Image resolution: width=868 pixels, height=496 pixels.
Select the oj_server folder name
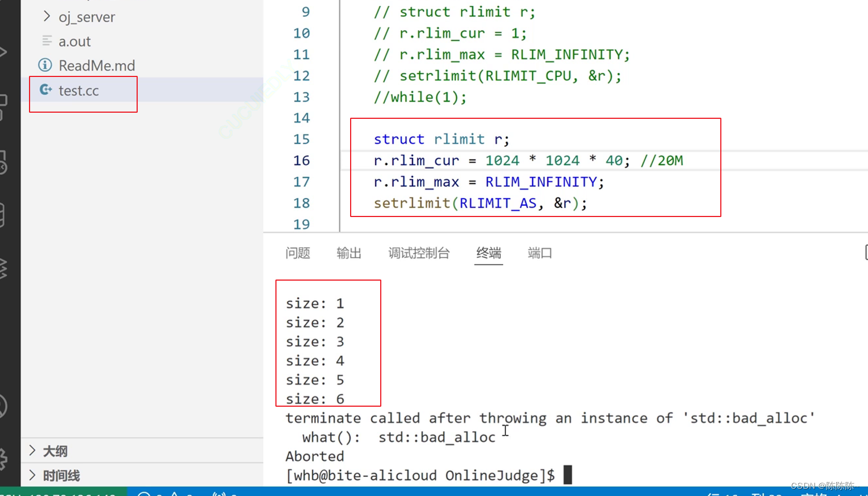[x=87, y=17]
